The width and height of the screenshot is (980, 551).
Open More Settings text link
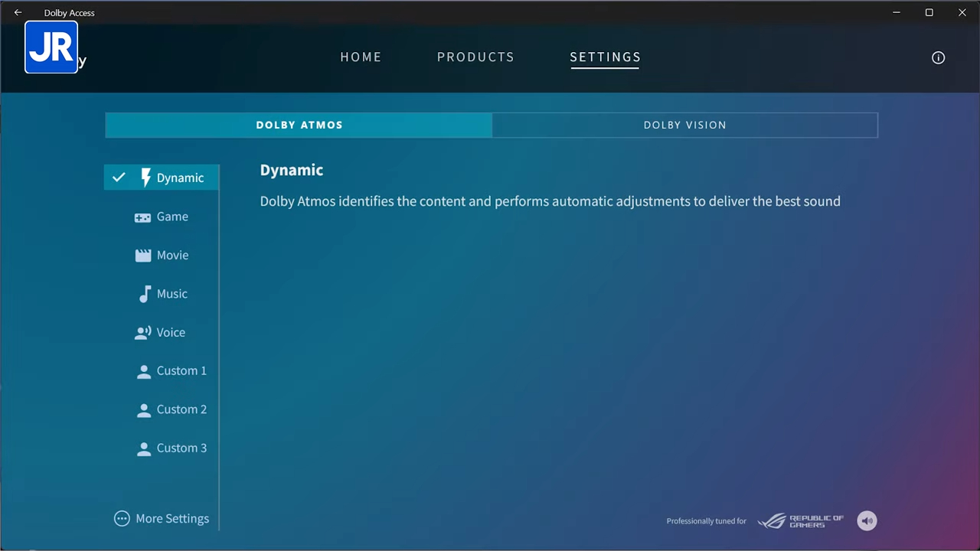point(172,519)
